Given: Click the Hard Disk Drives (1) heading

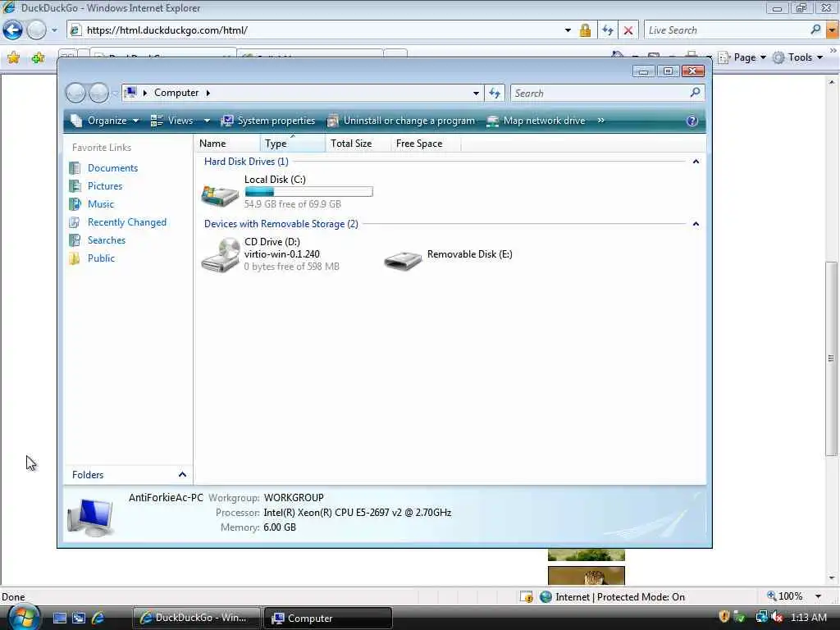Looking at the screenshot, I should [x=246, y=162].
